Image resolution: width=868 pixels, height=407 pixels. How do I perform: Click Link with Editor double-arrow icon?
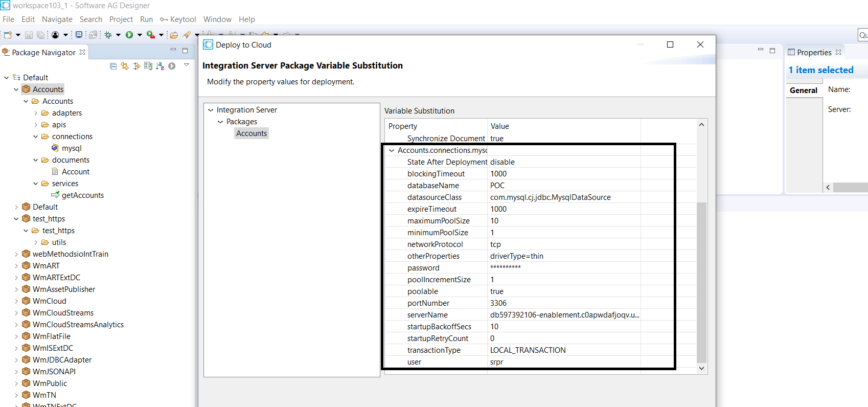click(x=125, y=66)
